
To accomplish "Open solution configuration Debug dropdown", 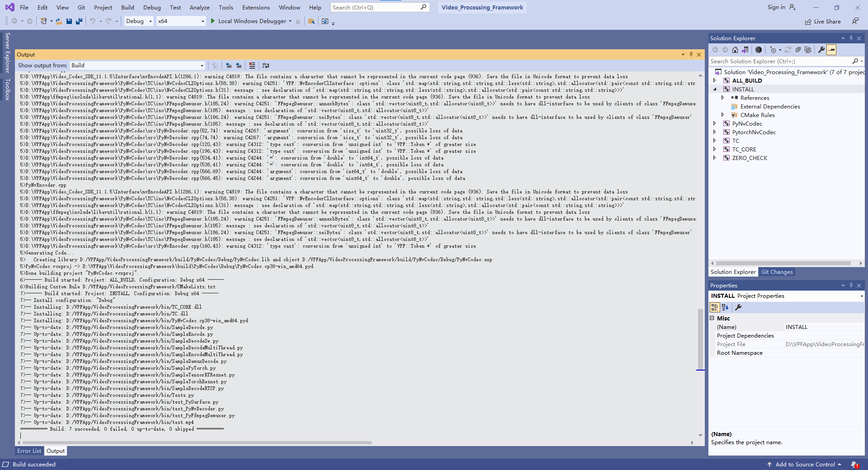I will coord(139,21).
